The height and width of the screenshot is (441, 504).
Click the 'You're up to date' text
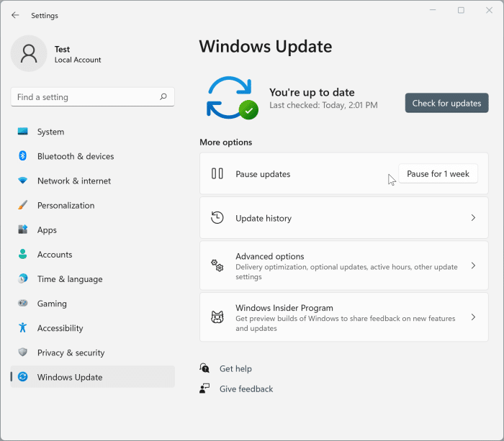pyautogui.click(x=312, y=93)
